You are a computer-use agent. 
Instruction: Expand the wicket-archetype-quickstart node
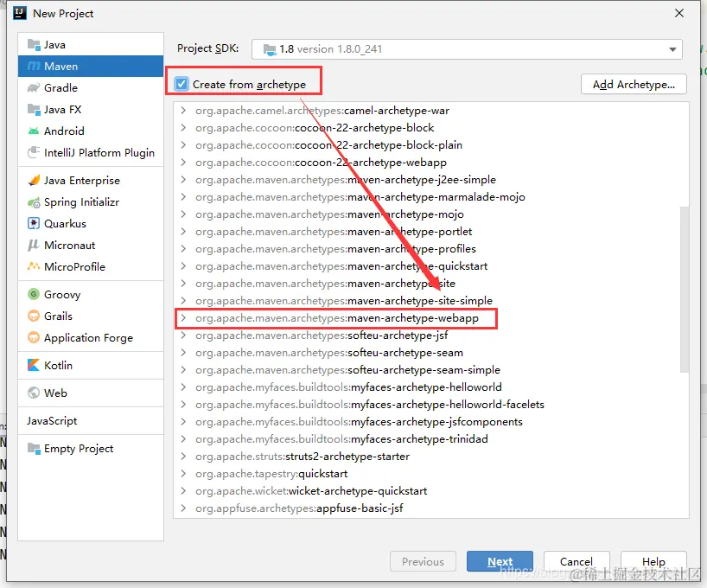click(x=183, y=491)
